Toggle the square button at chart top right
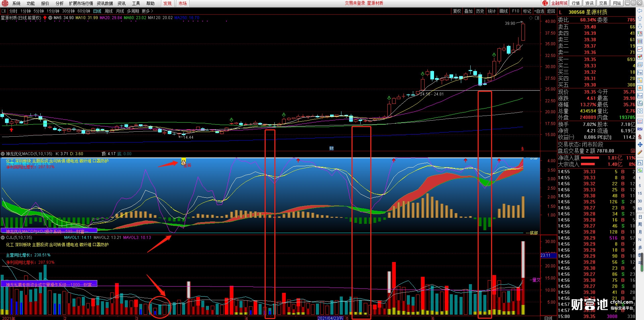Viewport: 644px width, 320px height. click(x=537, y=18)
